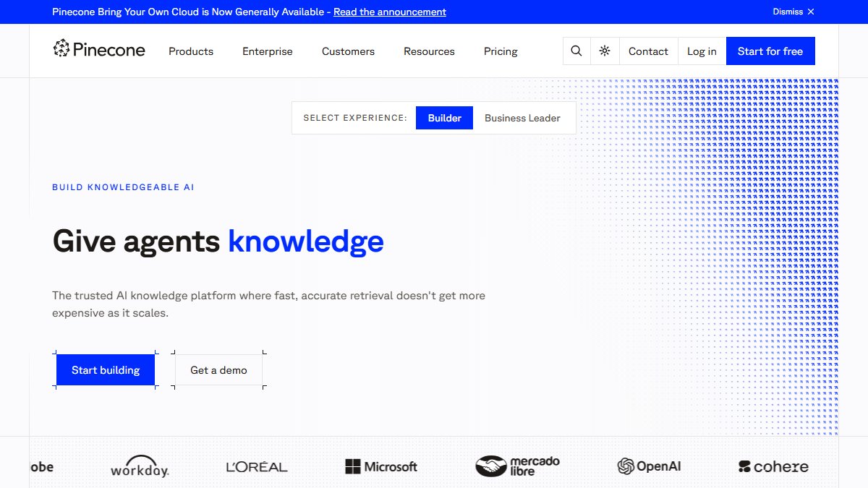Click the Pinecone logo

point(99,49)
